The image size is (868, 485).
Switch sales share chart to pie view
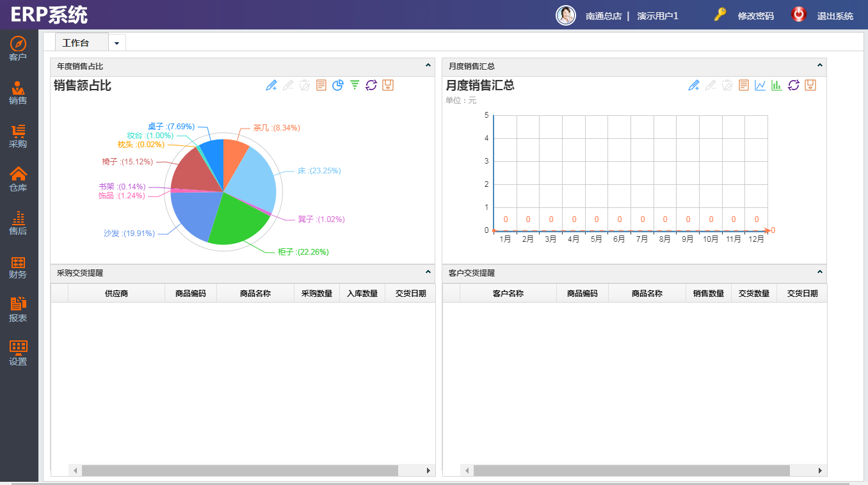point(337,85)
